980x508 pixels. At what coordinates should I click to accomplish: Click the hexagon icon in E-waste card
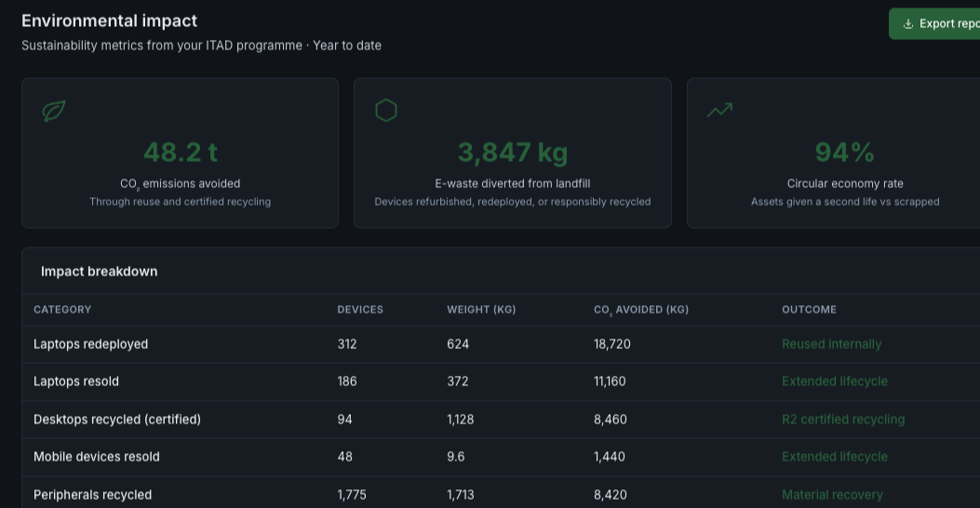point(385,111)
